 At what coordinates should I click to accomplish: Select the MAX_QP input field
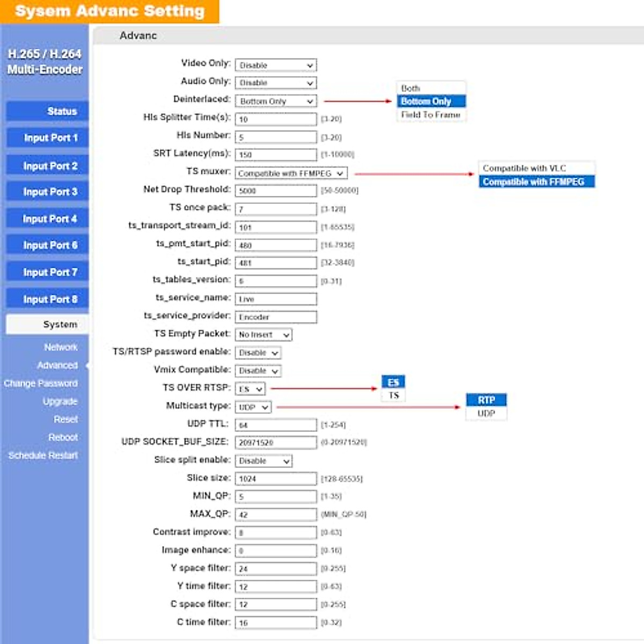click(x=276, y=515)
